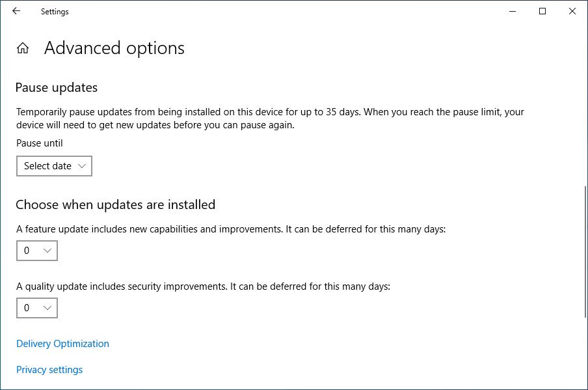Maximize the Settings window
This screenshot has height=390, width=588.
click(542, 11)
